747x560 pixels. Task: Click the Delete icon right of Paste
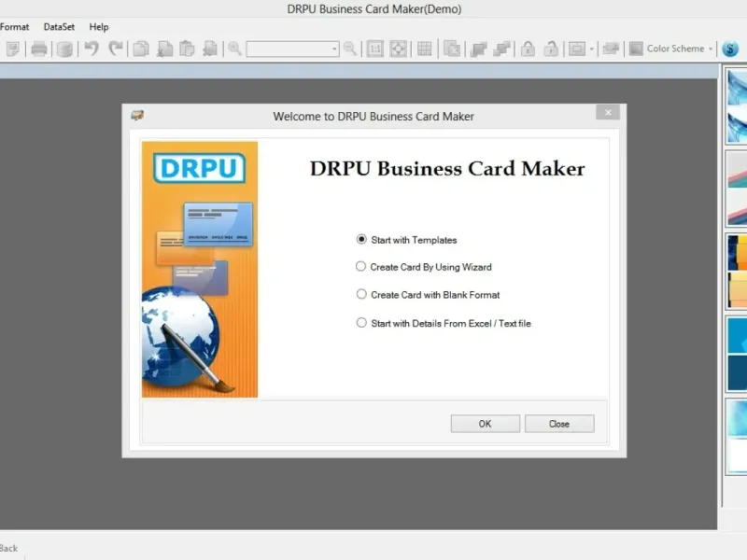click(210, 49)
